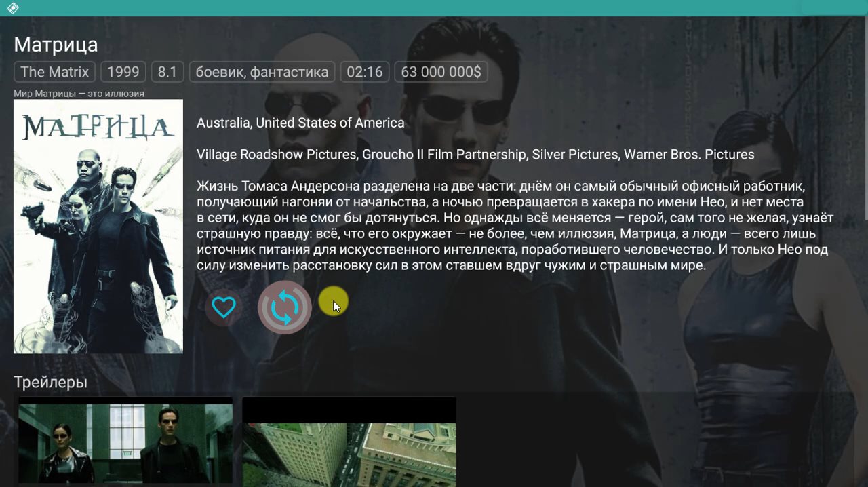Image resolution: width=868 pixels, height=487 pixels.
Task: Play first trailer thumbnail with two characters
Action: (125, 442)
